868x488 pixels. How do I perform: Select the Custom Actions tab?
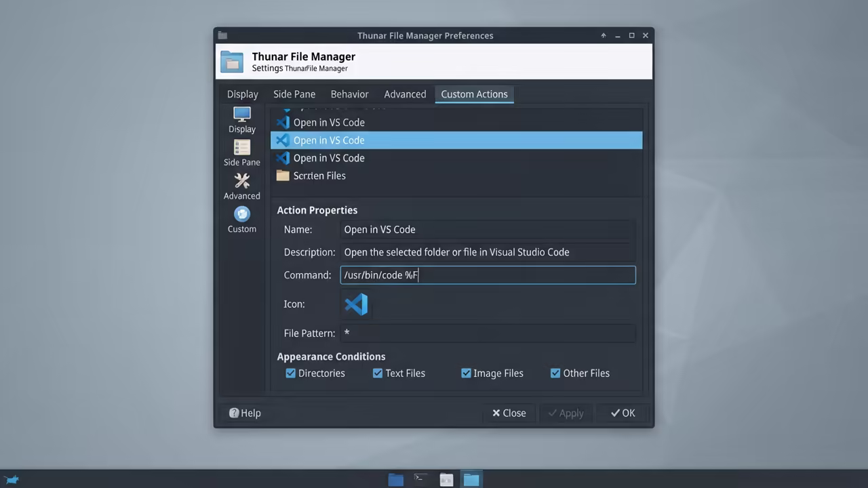coord(474,94)
